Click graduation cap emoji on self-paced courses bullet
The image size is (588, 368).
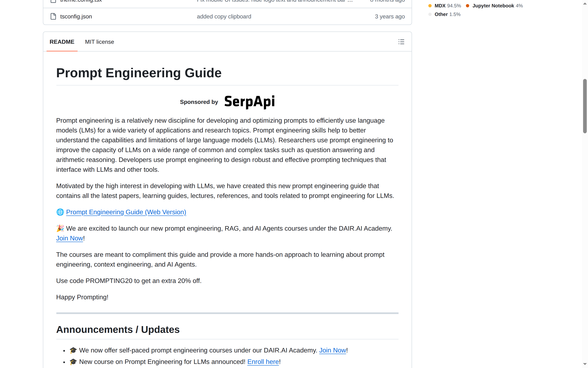[73, 350]
